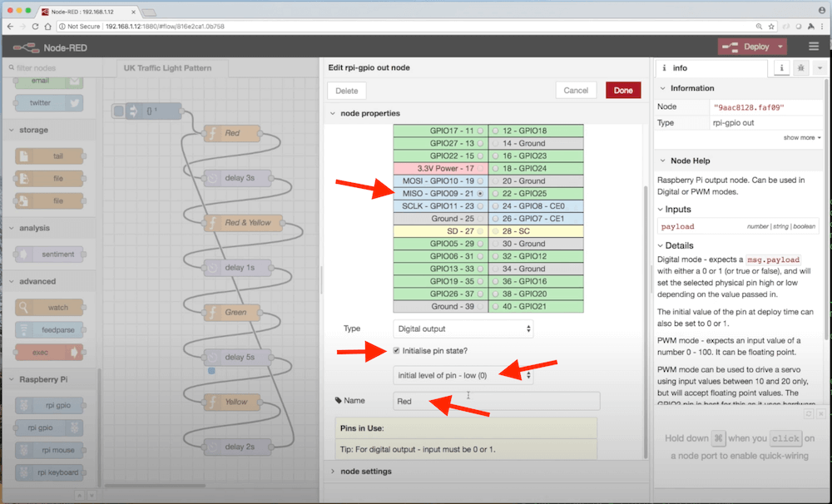Open the Type Digital output dropdown
This screenshot has height=504, width=832.
[x=463, y=329]
